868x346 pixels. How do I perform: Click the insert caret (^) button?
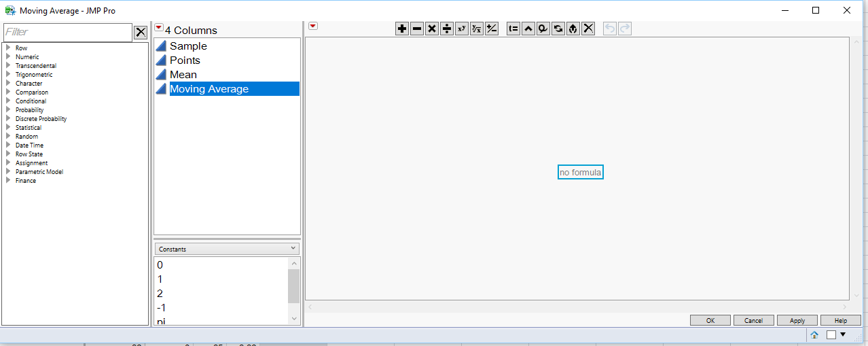[528, 29]
